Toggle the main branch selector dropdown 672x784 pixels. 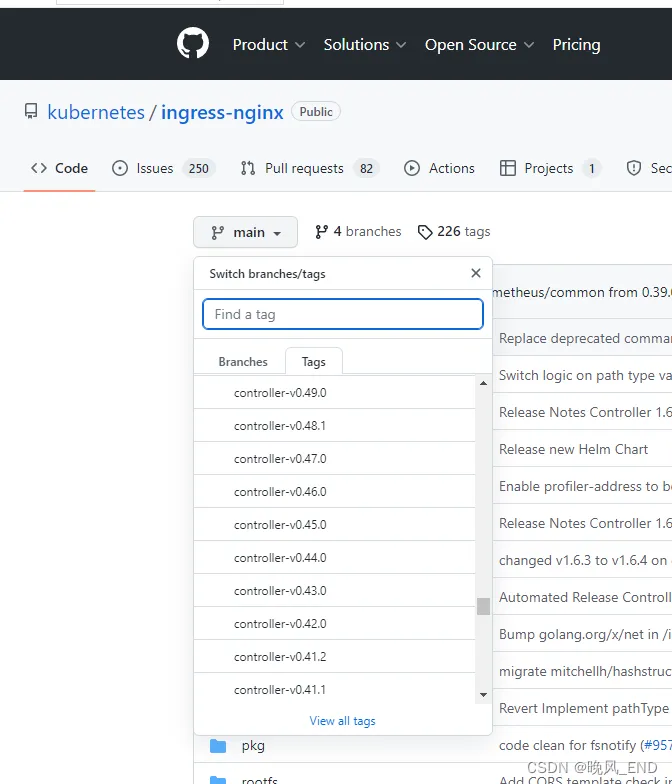[x=246, y=232]
